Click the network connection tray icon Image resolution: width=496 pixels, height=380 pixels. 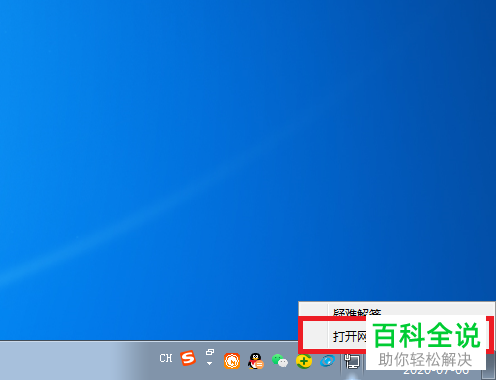[x=352, y=361]
